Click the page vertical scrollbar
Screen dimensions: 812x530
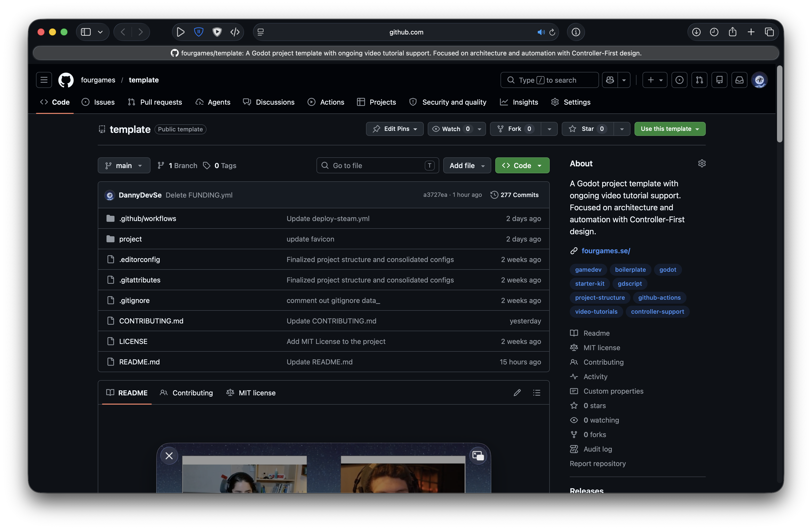779,104
